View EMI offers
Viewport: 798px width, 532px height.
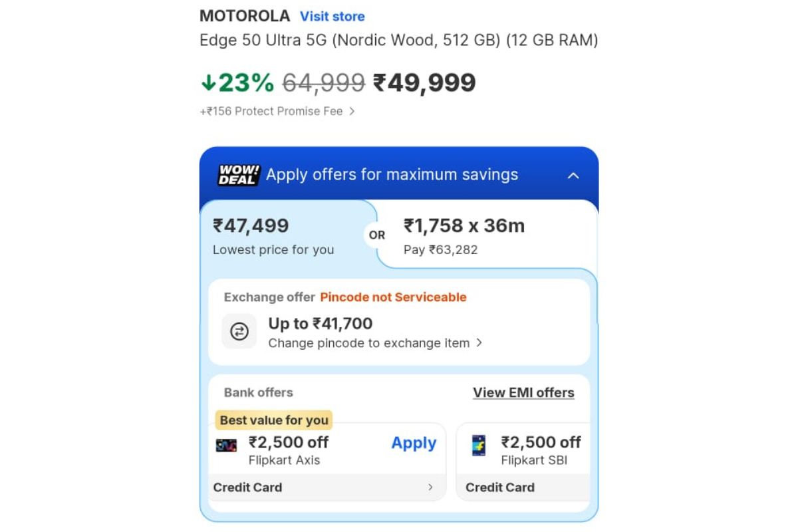[523, 392]
